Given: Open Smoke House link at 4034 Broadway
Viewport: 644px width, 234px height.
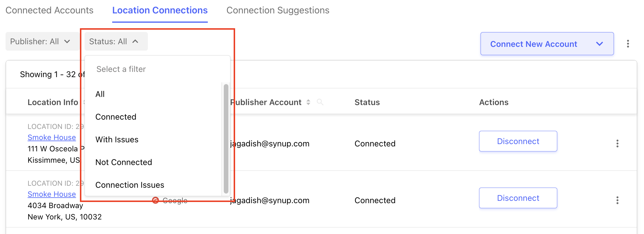Looking at the screenshot, I should tap(52, 194).
